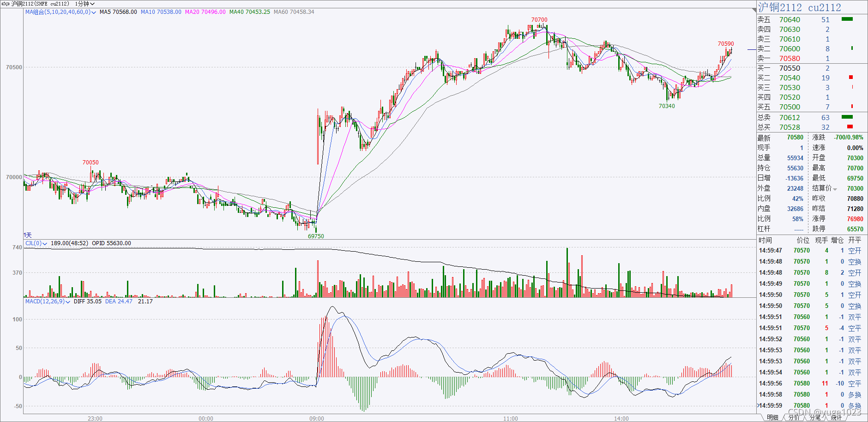
Task: Switch to the 明细 tab
Action: (772, 417)
